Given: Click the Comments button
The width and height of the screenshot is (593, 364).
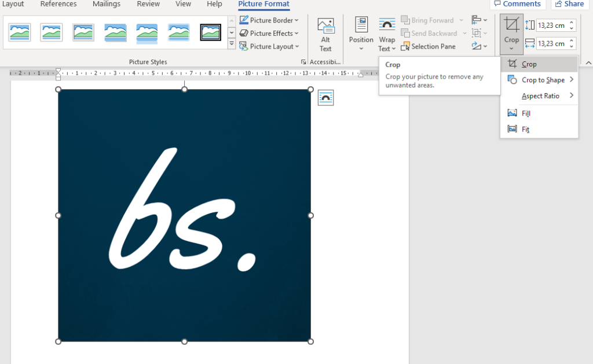Looking at the screenshot, I should (517, 4).
